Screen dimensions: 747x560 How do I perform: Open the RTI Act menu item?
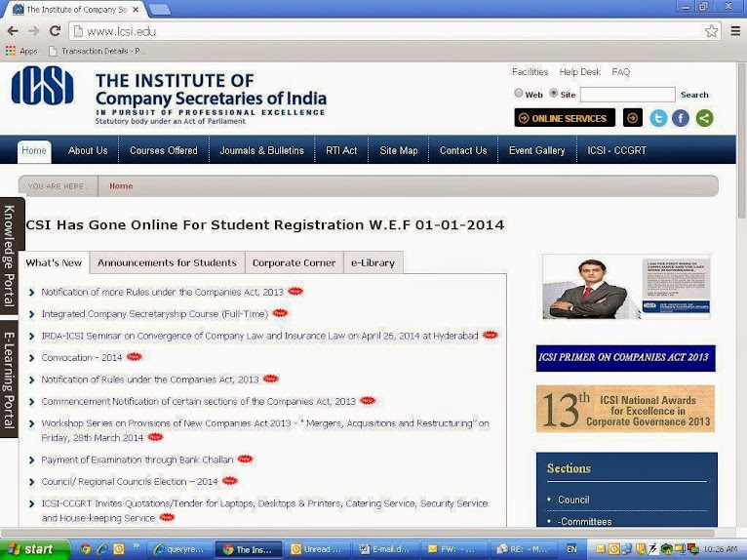click(x=341, y=150)
